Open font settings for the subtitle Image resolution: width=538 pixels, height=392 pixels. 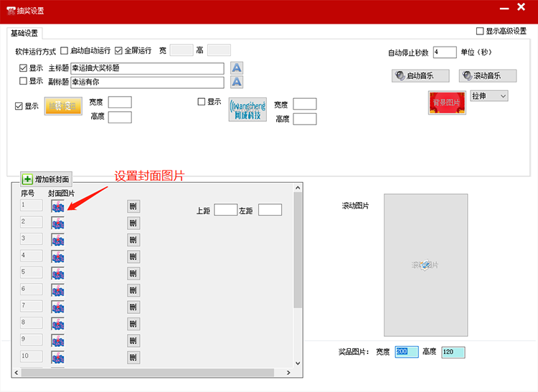tap(237, 82)
